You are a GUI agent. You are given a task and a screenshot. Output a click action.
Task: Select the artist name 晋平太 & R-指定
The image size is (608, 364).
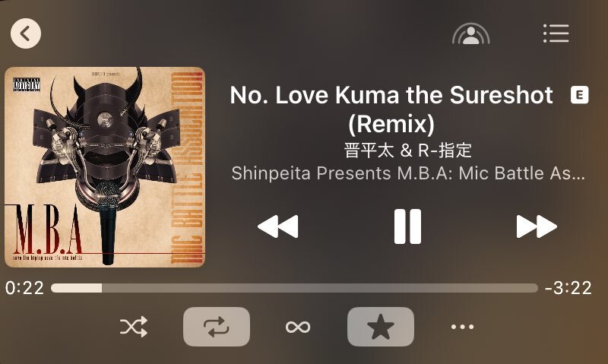[x=408, y=150]
